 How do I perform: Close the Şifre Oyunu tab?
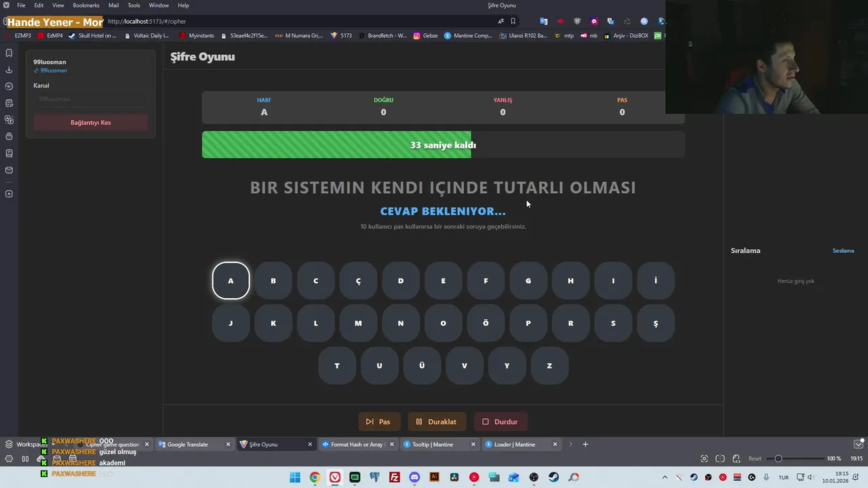tap(310, 445)
